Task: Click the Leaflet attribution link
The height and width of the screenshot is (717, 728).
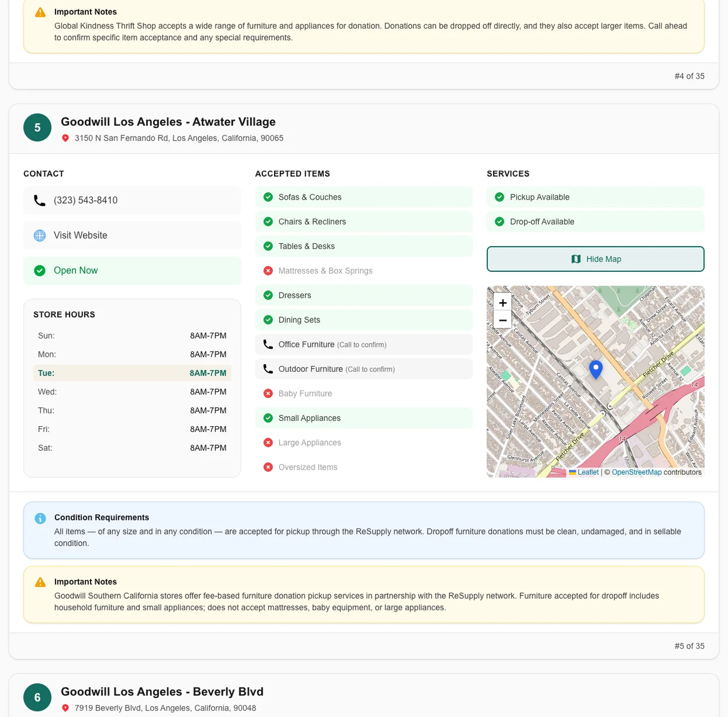Action: click(588, 472)
